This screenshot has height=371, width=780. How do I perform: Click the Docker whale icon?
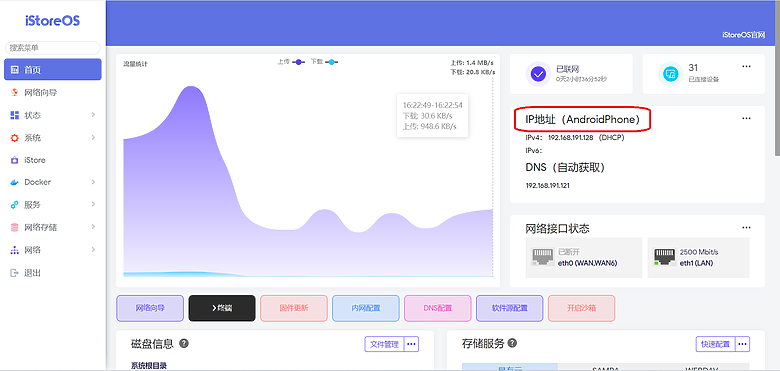click(14, 182)
